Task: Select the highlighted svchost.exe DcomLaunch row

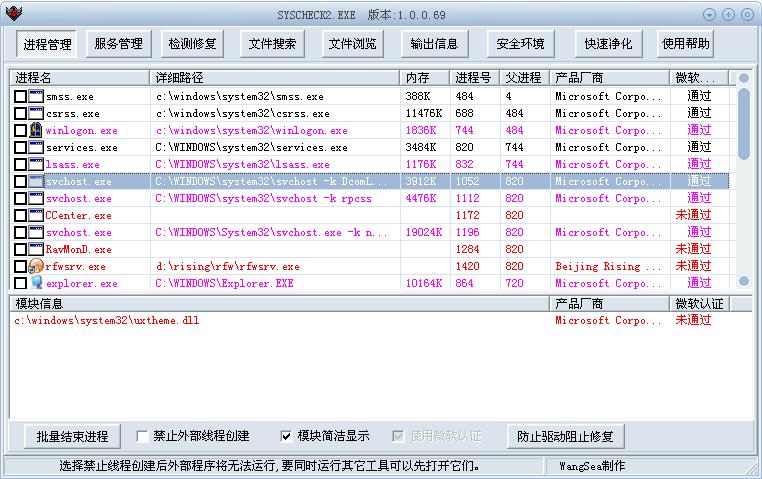Action: [369, 181]
